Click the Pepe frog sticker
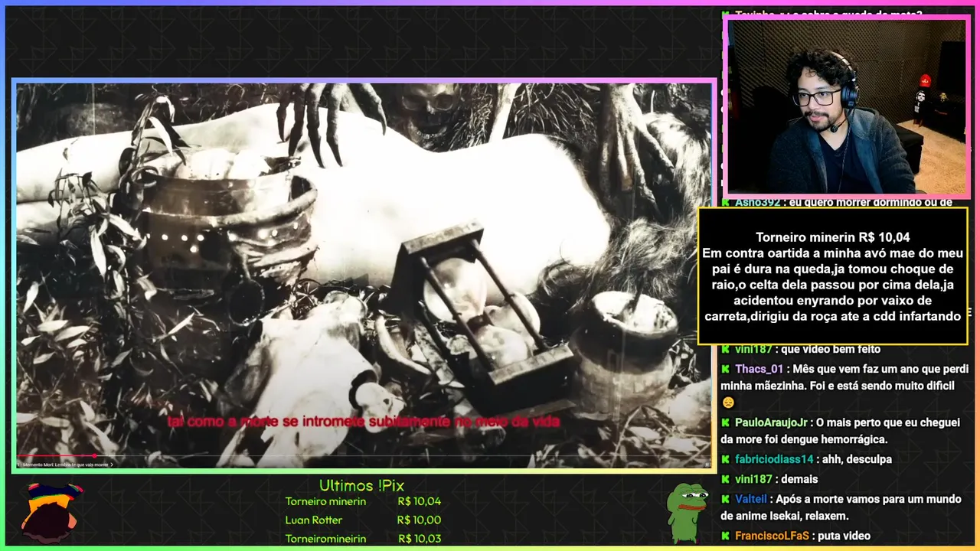The image size is (980, 551). (687, 512)
